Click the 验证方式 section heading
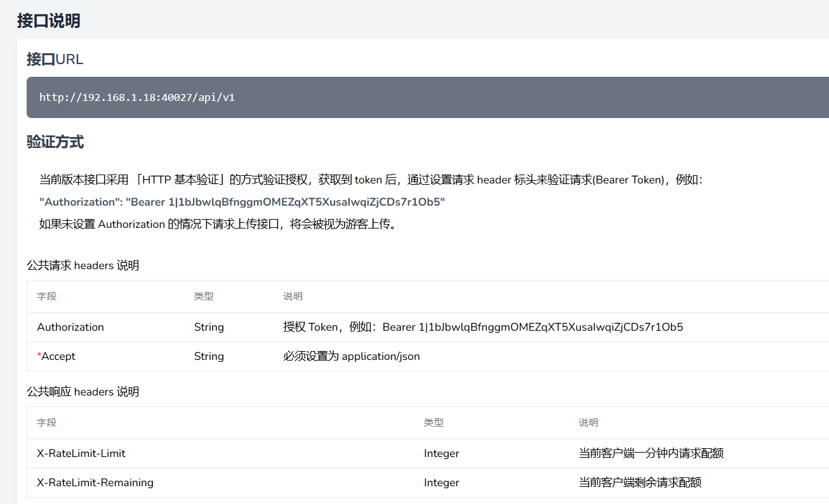Screen dimensions: 829x504 (55, 142)
